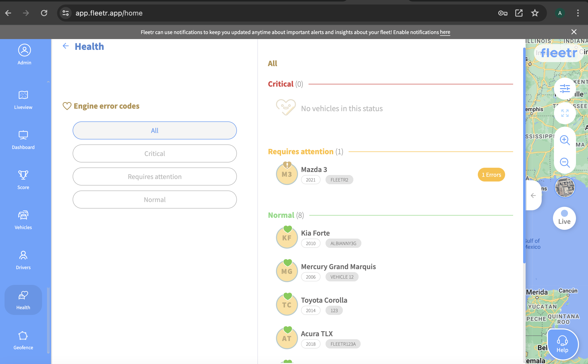The height and width of the screenshot is (364, 588).
Task: Toggle the Live tracking button
Action: point(564,218)
